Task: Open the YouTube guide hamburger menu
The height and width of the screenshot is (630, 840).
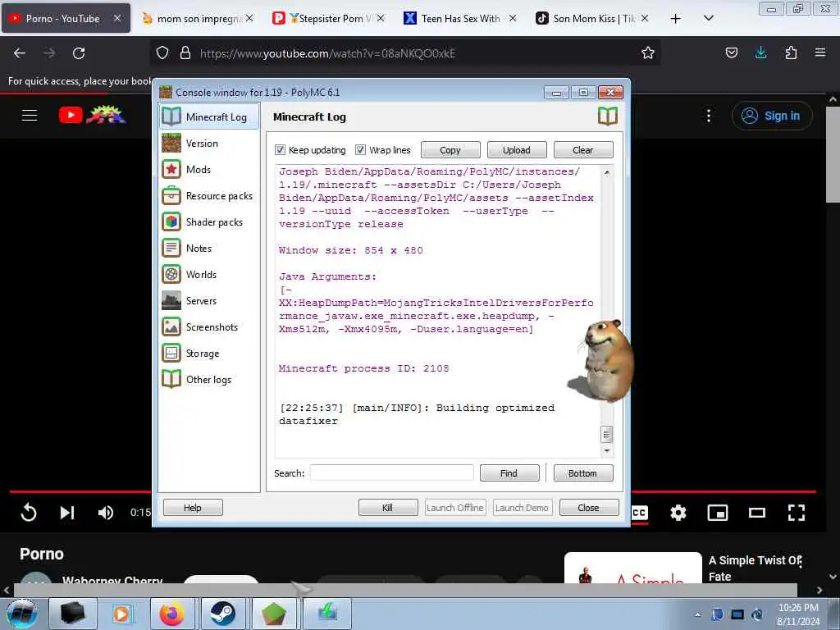Action: (30, 115)
